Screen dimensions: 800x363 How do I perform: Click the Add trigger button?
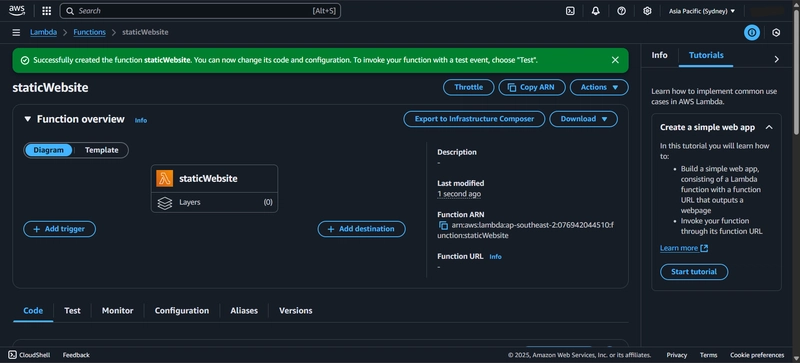point(59,229)
